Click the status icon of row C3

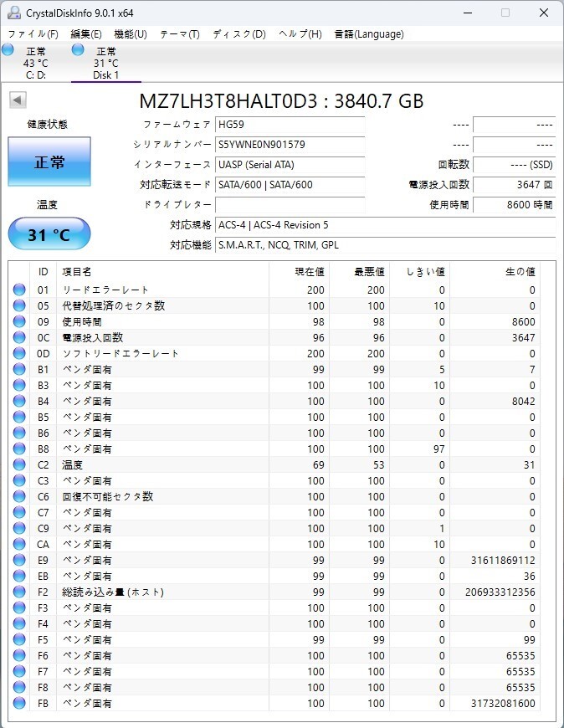[19, 480]
